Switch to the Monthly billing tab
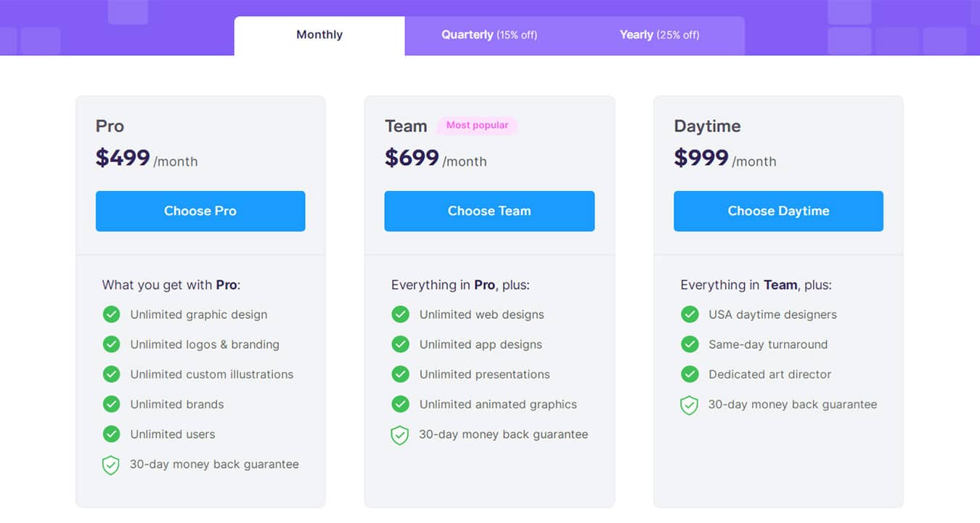980x523 pixels. tap(319, 35)
